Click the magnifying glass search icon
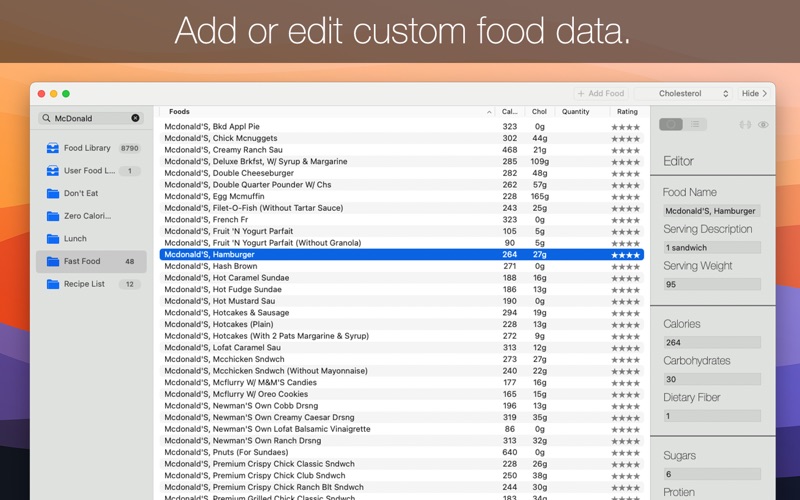800x500 pixels. 46,118
